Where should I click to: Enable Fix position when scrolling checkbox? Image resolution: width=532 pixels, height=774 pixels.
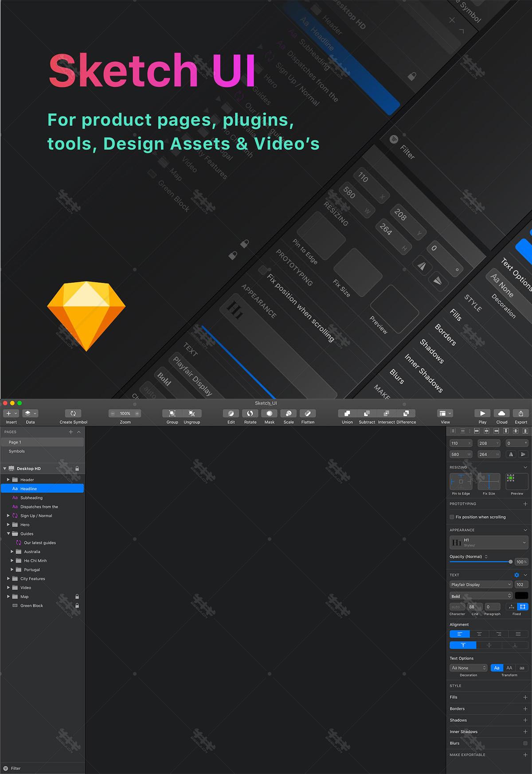point(452,517)
